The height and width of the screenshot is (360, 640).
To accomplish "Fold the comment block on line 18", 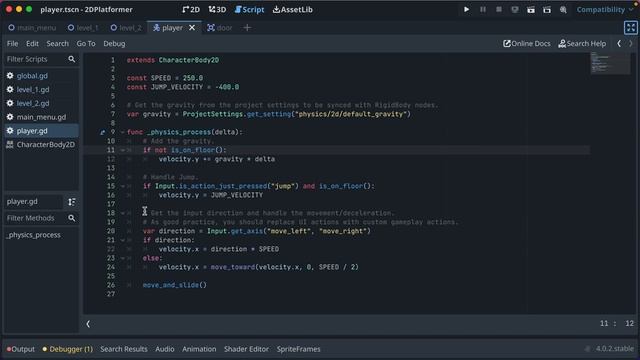I will pyautogui.click(x=122, y=213).
